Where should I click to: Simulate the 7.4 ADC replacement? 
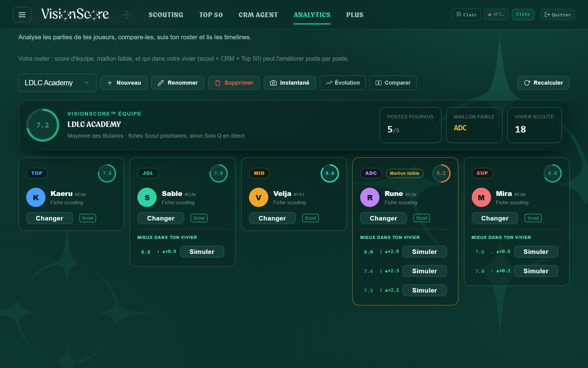pos(424,271)
